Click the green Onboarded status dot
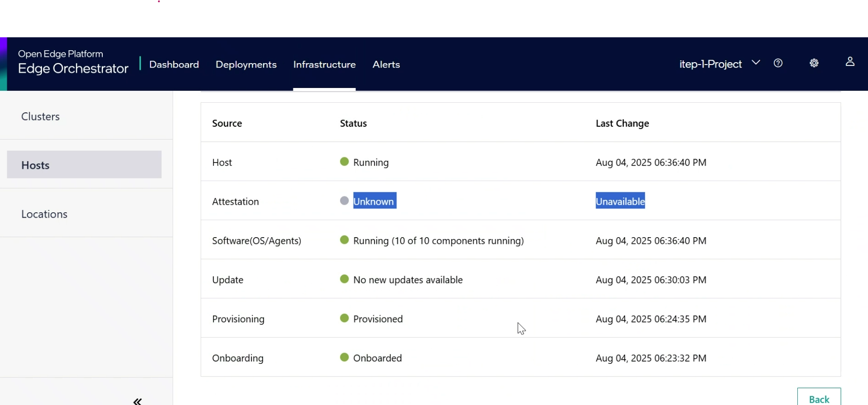Screen dimensions: 868x405 pyautogui.click(x=344, y=358)
